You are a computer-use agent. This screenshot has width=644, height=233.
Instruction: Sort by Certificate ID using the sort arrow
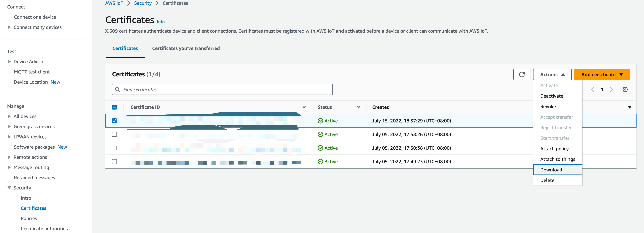pos(304,107)
